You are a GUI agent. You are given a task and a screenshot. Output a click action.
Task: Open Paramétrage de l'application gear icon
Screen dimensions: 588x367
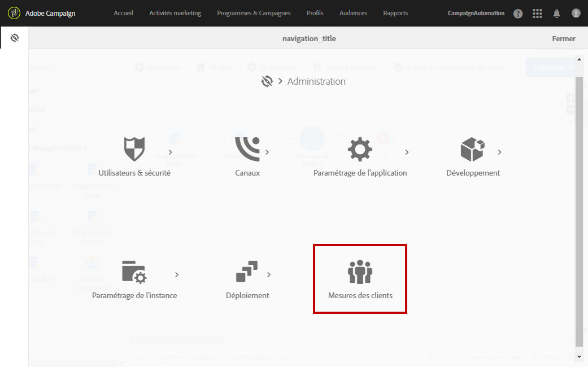pos(360,149)
